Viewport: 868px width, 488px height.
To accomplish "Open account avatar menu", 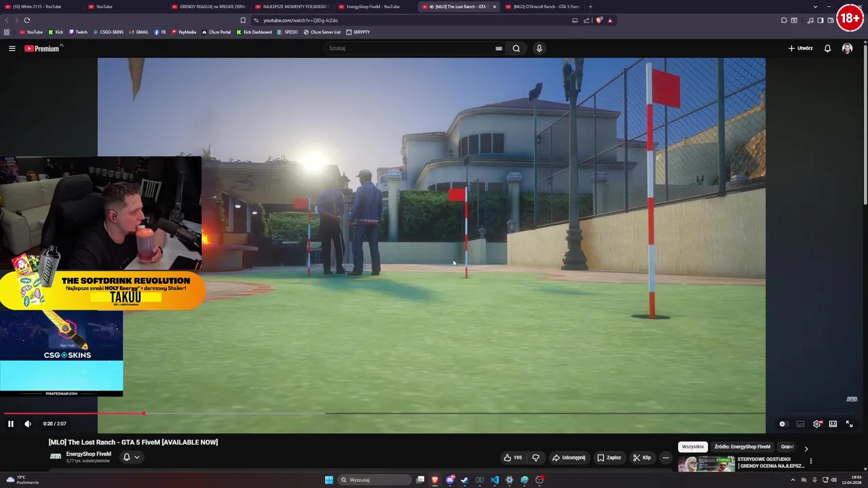I will (847, 48).
